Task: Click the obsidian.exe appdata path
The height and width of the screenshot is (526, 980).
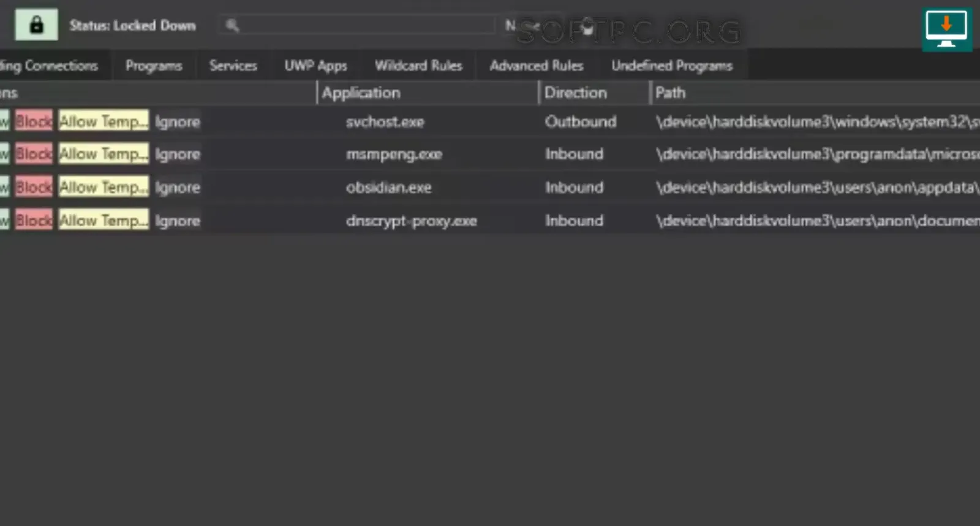Action: pos(818,187)
